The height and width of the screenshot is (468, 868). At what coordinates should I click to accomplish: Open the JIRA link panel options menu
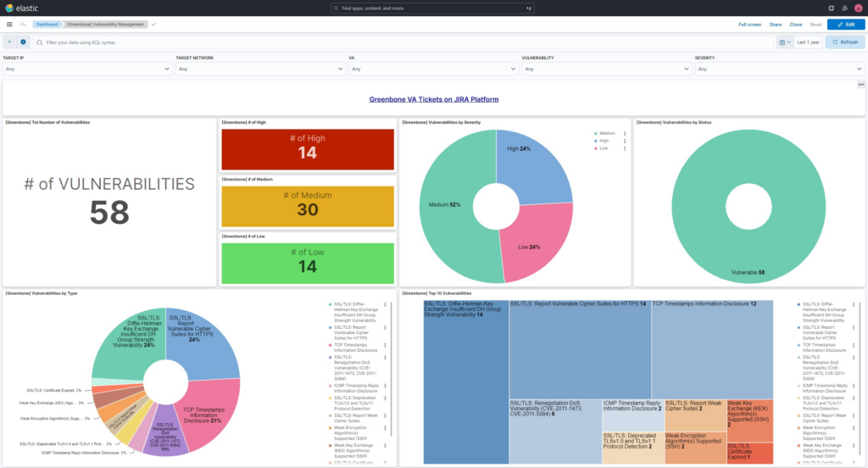pos(861,85)
